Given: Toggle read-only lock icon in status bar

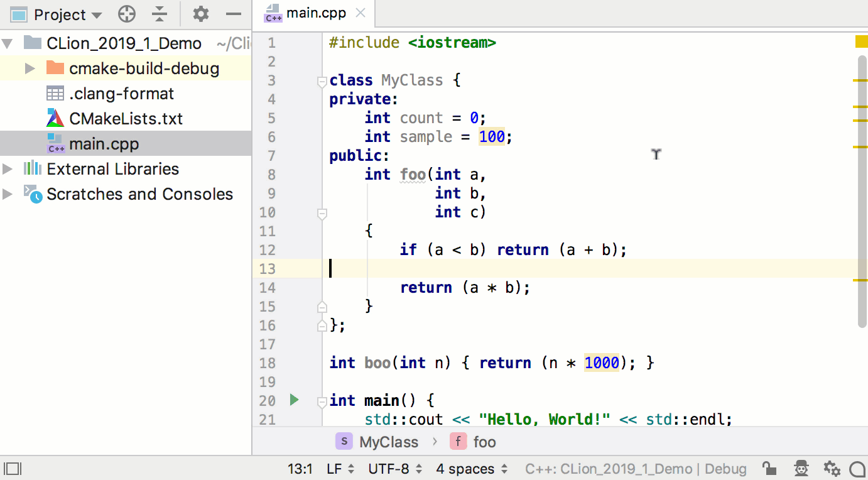Looking at the screenshot, I should pos(768,469).
